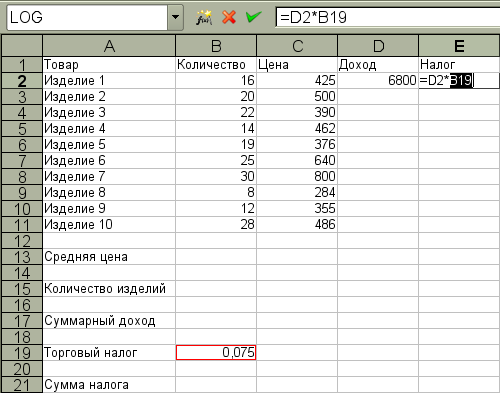Select row 2 header
Viewport: 500px width, 393px height.
point(22,81)
